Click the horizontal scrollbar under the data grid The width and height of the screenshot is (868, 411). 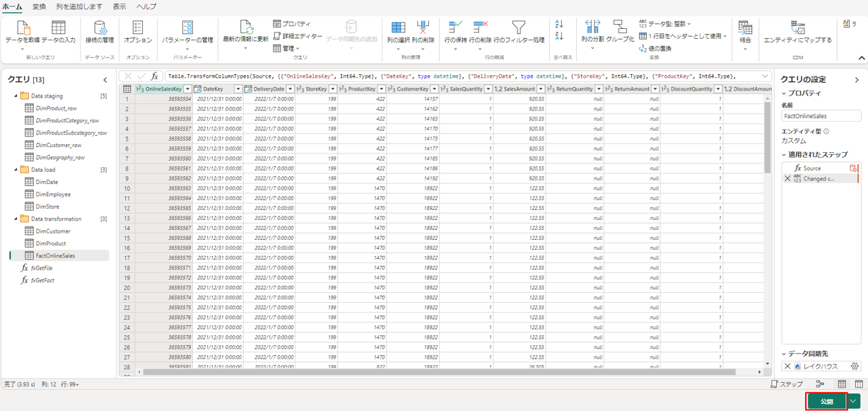[438, 372]
